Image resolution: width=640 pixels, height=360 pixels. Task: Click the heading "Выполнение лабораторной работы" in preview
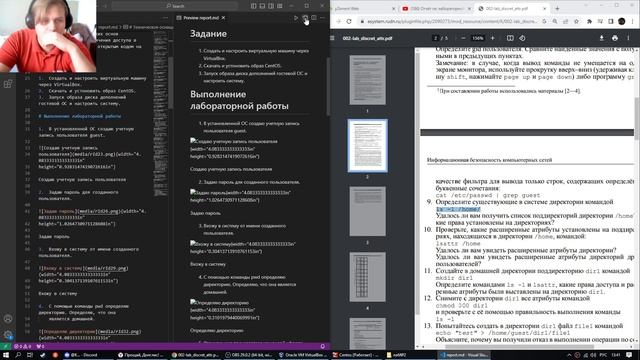(239, 100)
